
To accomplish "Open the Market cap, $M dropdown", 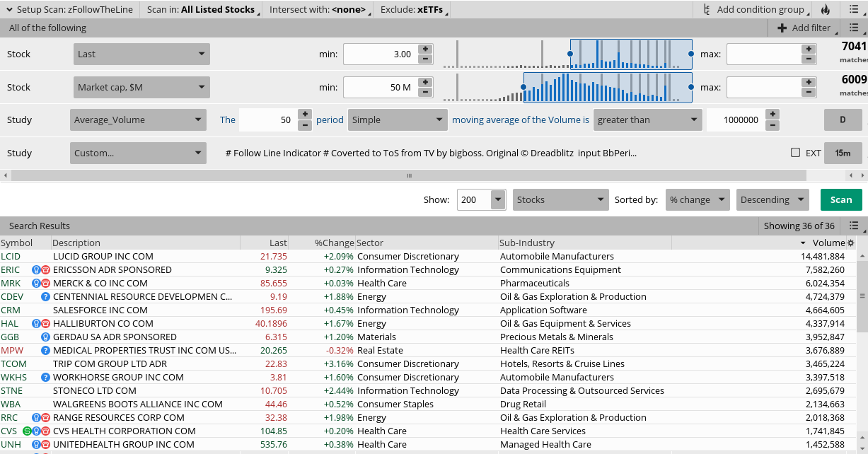I will tap(141, 88).
